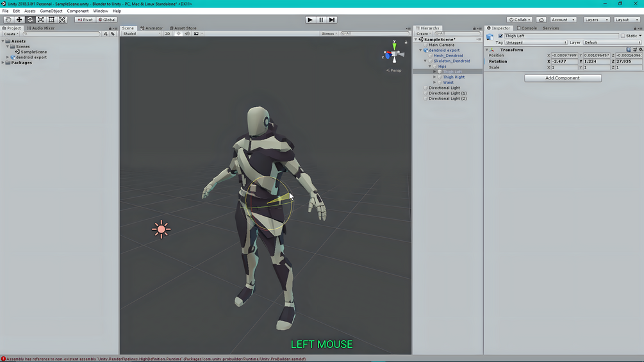Switch to the Console tab
Viewport: 644px width, 362px height.
[x=527, y=28]
